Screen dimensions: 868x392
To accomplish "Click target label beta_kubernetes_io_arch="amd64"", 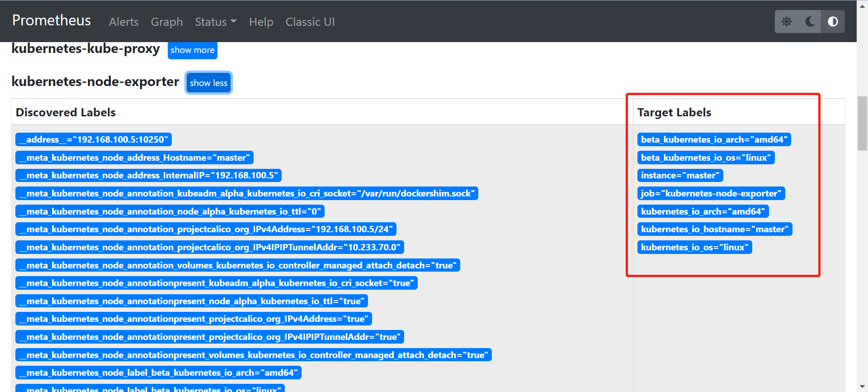I will 714,139.
